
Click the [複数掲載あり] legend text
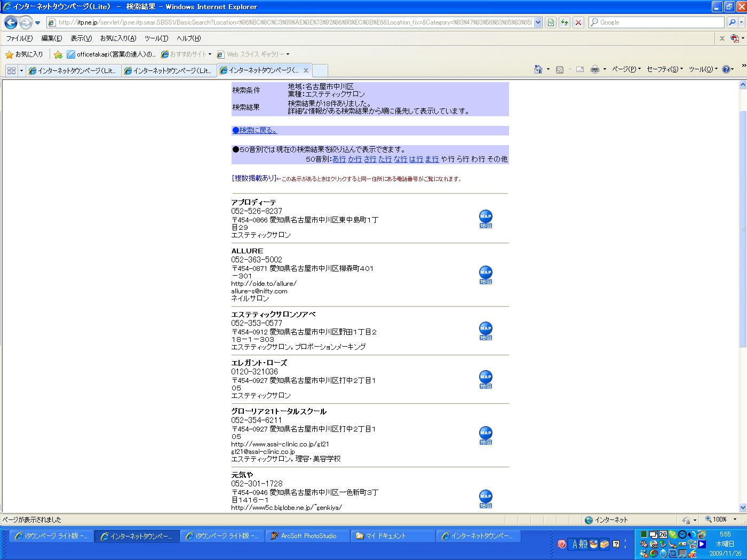pyautogui.click(x=254, y=178)
